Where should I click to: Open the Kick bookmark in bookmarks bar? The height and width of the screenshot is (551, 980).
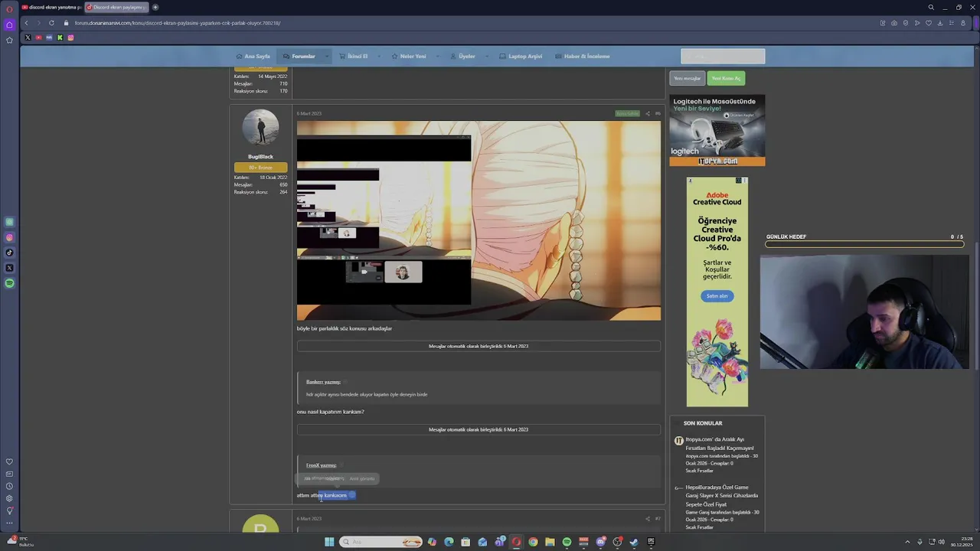60,37
